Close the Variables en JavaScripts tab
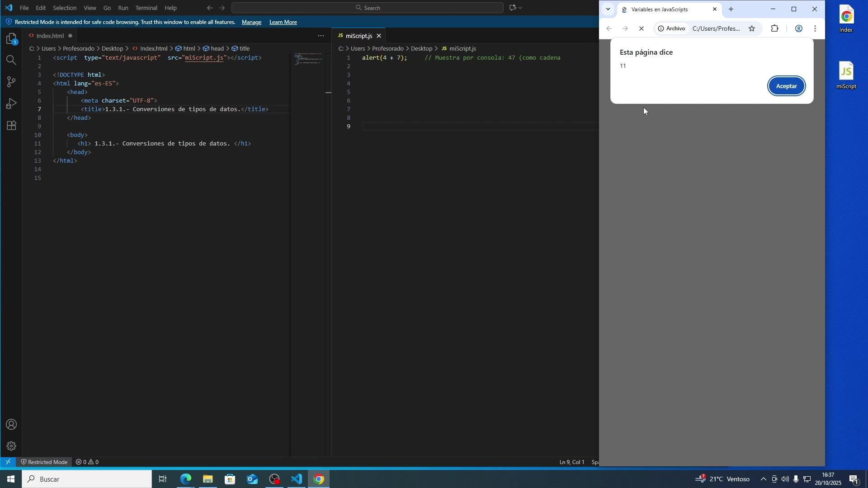The width and height of the screenshot is (868, 488). (715, 9)
